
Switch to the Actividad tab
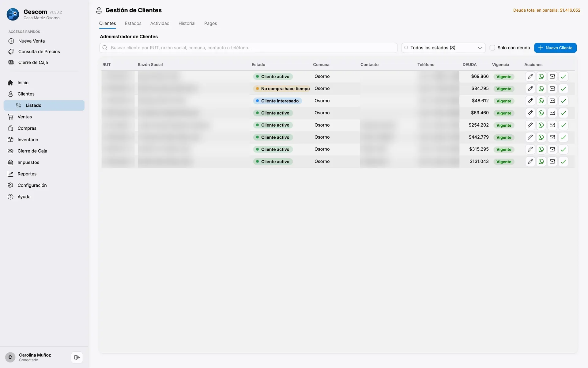160,23
